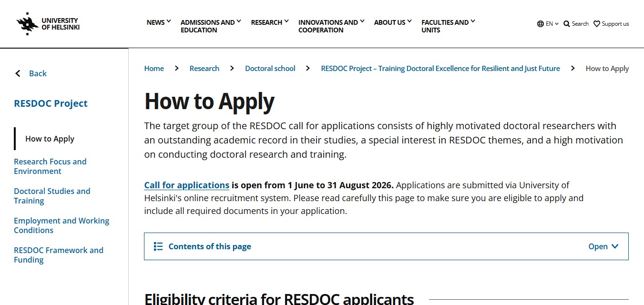The width and height of the screenshot is (644, 305).
Task: Expand Admissions and Education menu
Action: point(211,26)
